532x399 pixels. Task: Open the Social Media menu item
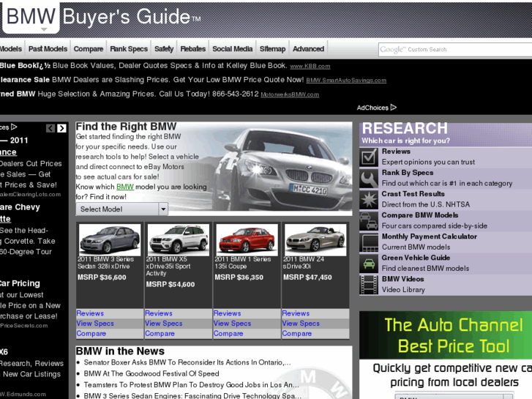[x=233, y=49]
